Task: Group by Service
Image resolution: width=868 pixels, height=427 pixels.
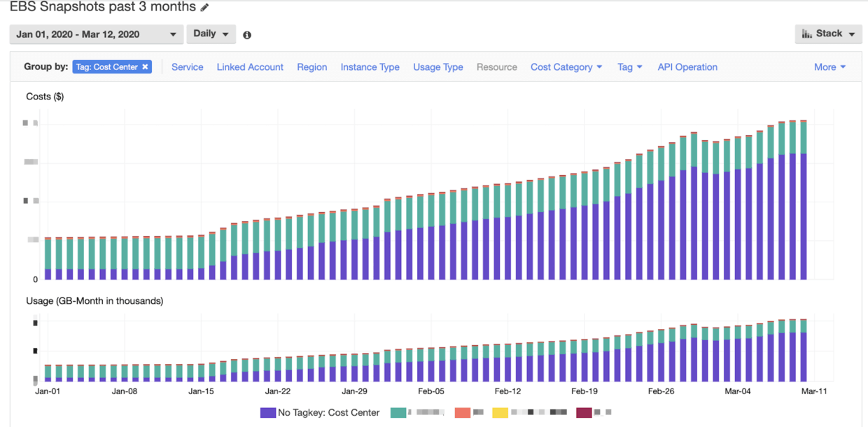Action: pos(188,67)
